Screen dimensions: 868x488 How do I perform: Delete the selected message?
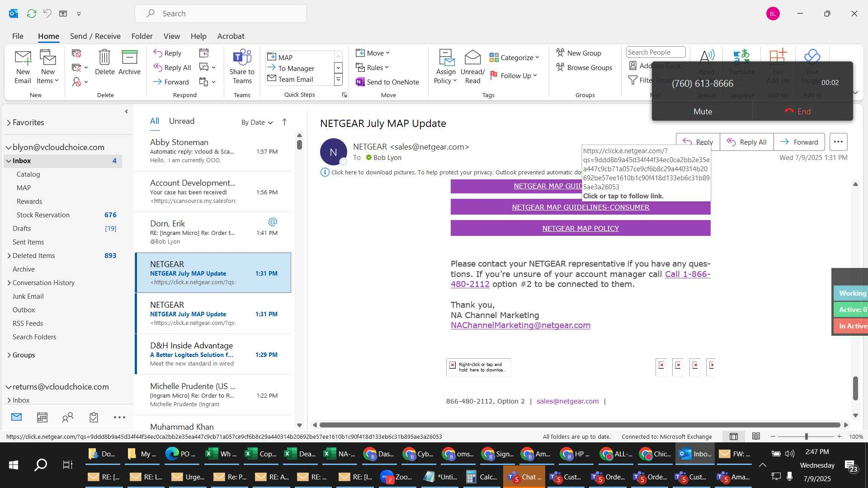click(x=104, y=62)
